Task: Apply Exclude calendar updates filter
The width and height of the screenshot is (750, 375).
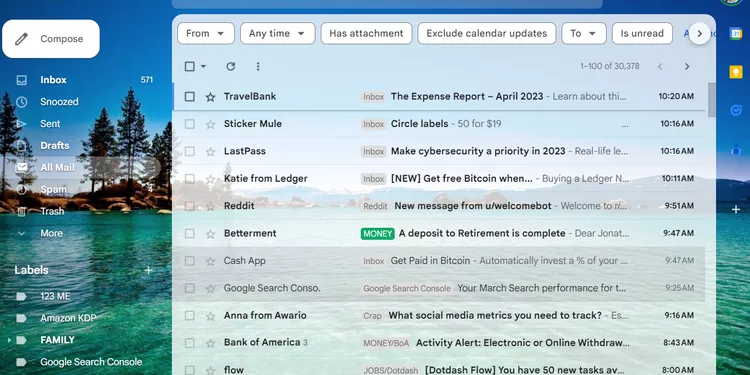Action: 486,33
